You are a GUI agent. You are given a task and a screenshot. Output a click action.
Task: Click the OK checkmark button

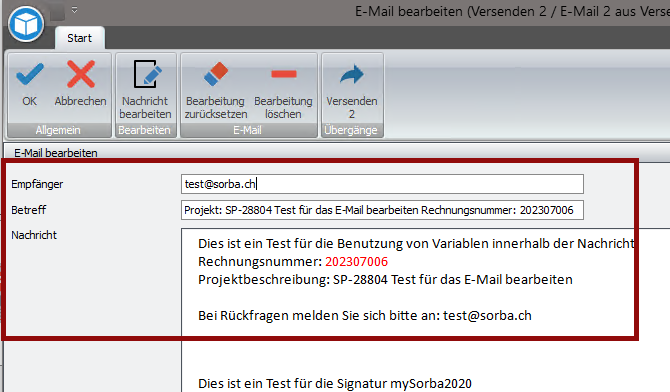tap(29, 84)
